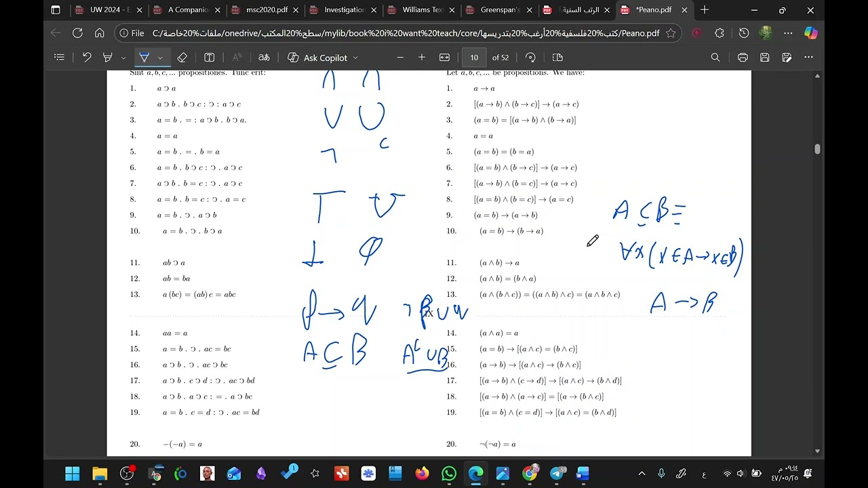
Task: Switch to the Greenspan's tab
Action: 500,10
